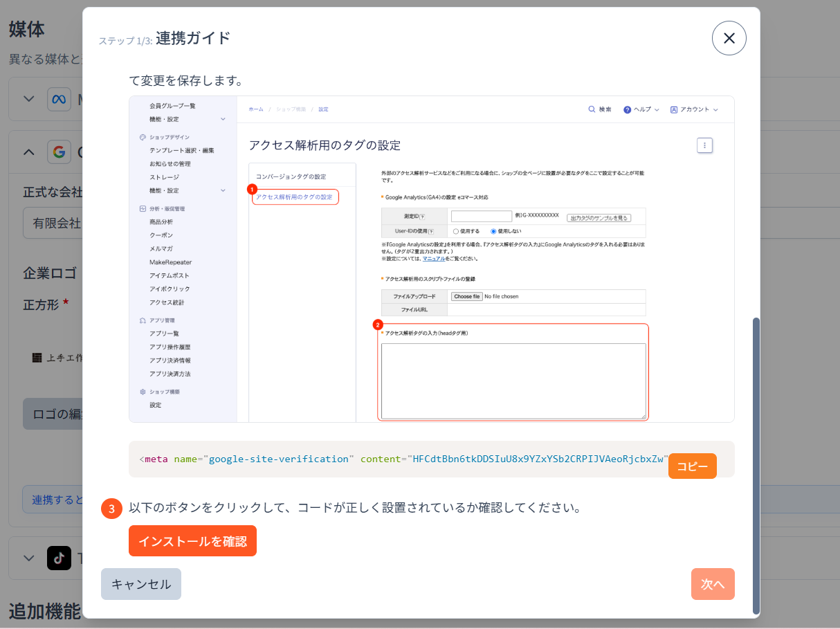Click the ヘルプ question mark icon
This screenshot has width=840, height=629.
627,109
